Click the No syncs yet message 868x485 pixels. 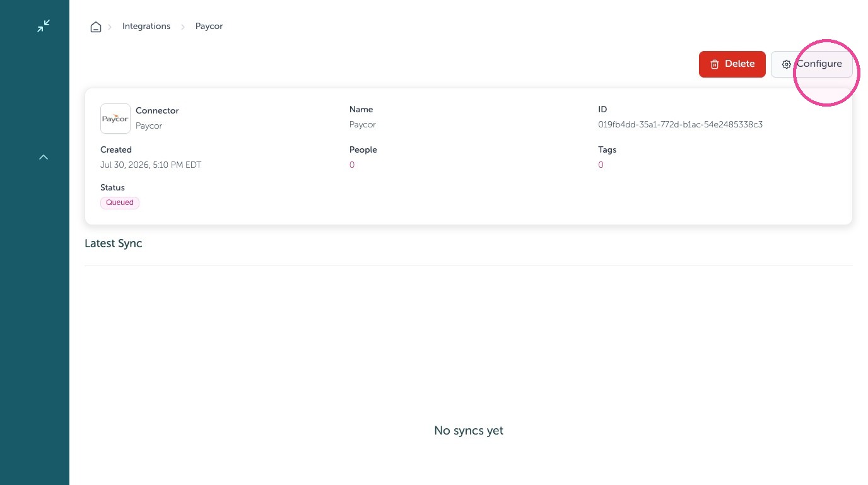[469, 431]
